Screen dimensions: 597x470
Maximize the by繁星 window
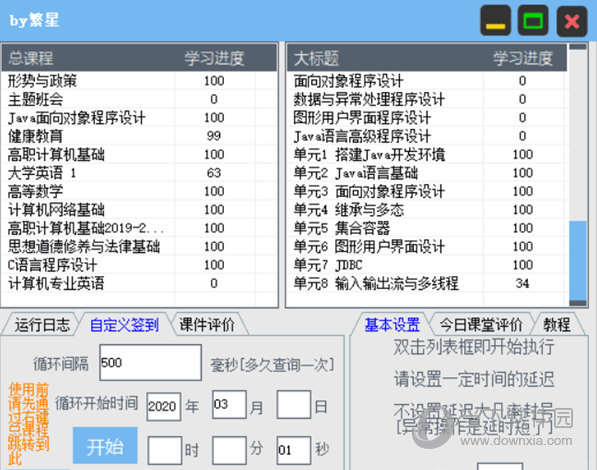533,21
